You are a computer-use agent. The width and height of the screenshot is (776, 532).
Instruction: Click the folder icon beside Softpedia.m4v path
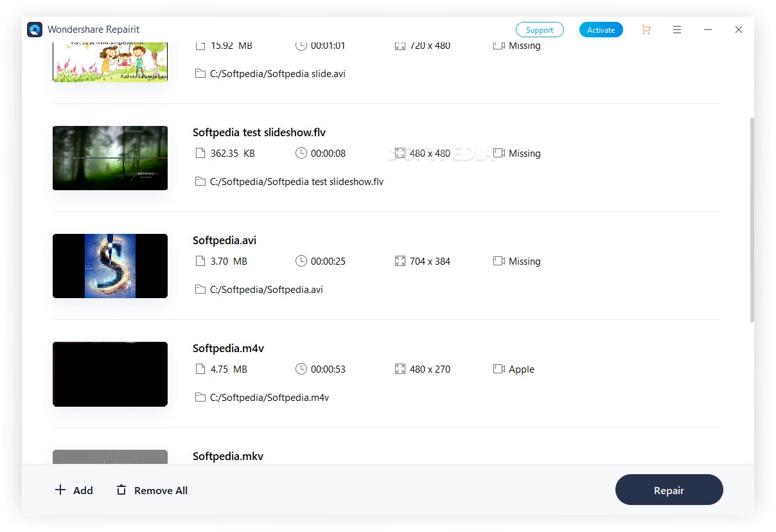click(200, 398)
